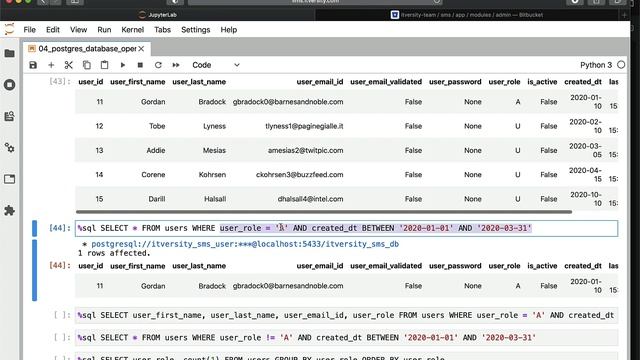The width and height of the screenshot is (640, 360).
Task: Open the Edit menu
Action: pos(53,30)
